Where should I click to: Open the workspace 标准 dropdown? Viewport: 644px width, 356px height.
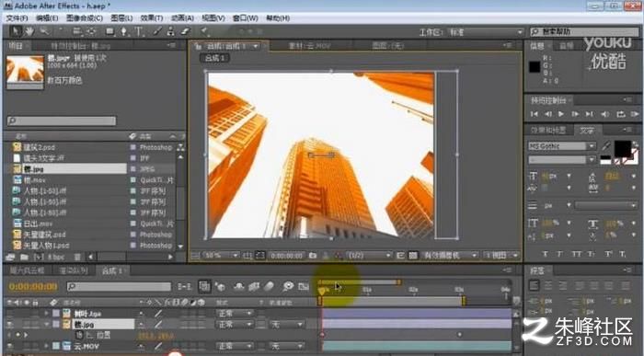[x=486, y=32]
